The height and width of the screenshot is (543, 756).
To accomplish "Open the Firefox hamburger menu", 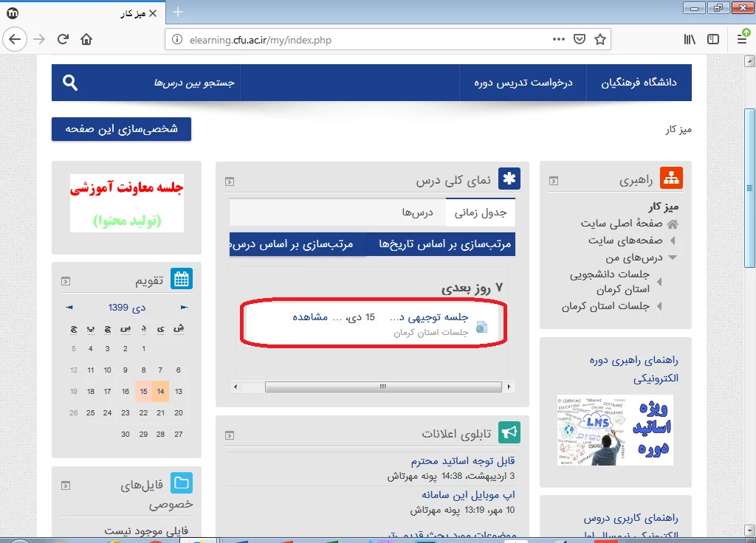I will click(x=742, y=39).
